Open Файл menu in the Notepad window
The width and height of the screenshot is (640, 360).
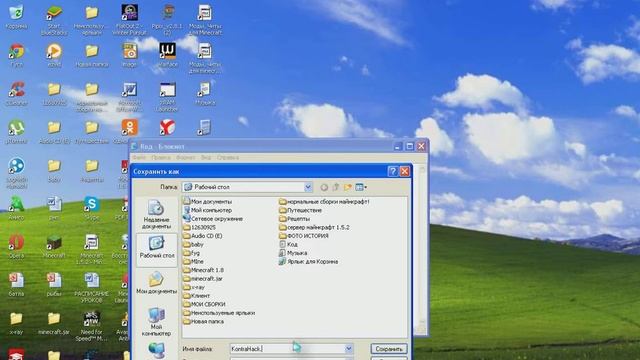139,158
